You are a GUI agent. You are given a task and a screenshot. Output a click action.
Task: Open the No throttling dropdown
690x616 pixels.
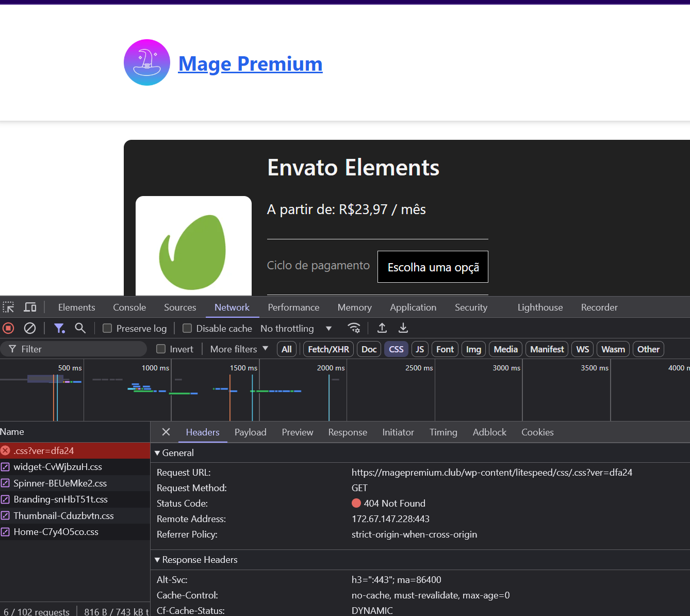pos(296,328)
